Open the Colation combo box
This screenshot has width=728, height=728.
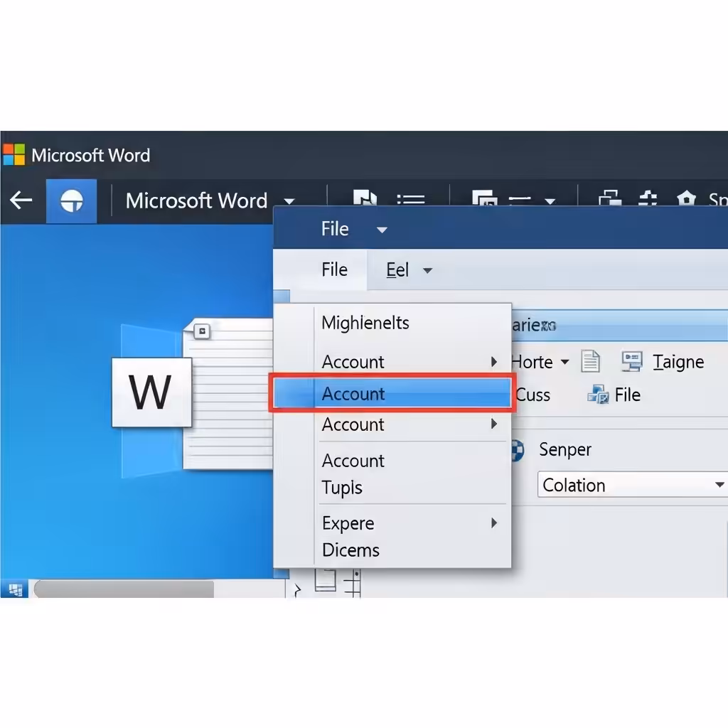click(x=632, y=485)
